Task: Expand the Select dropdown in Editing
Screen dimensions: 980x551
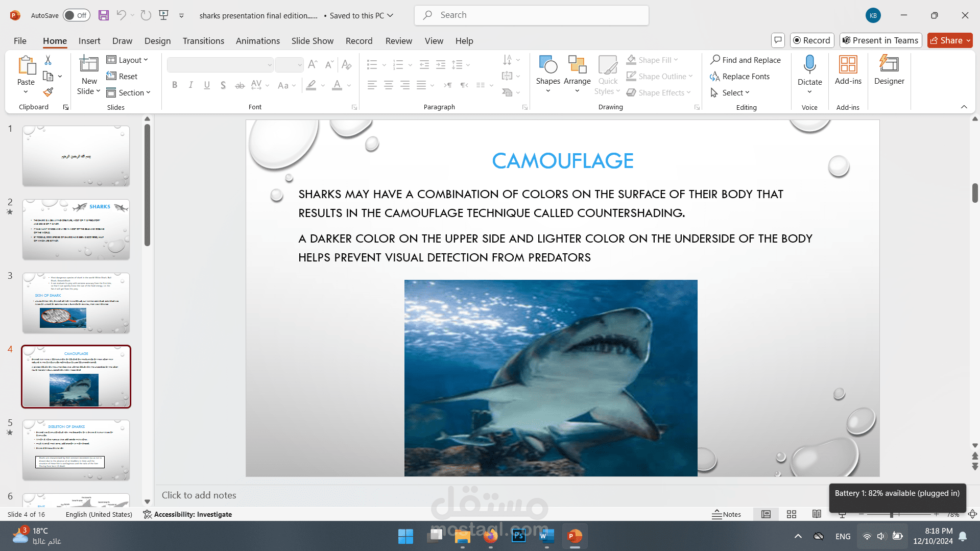Action: (x=730, y=92)
